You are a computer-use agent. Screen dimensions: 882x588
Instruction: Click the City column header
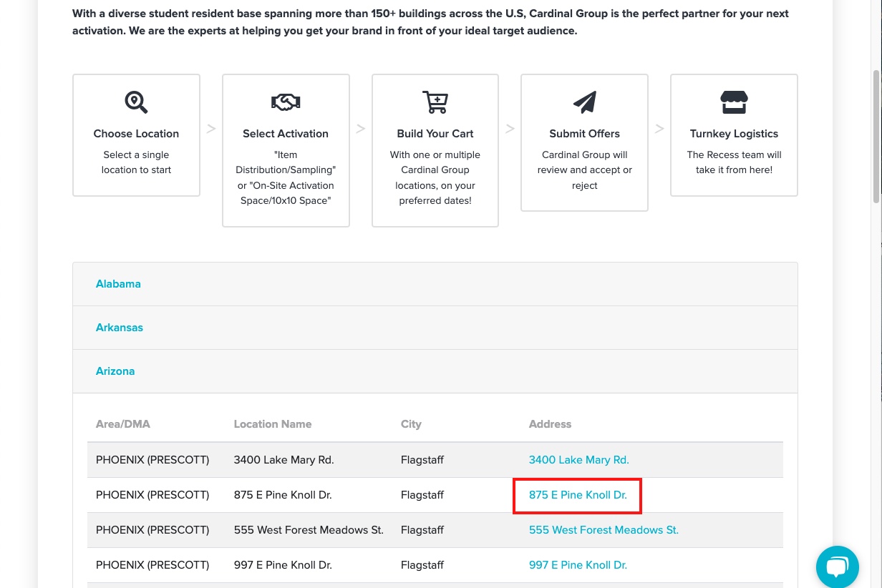[x=411, y=424]
